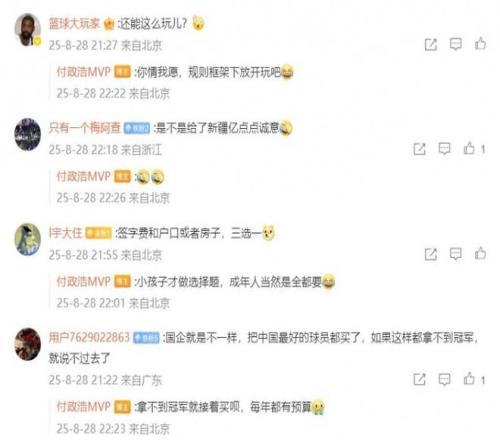Reply to the 国企就是不一样 comment
Image resolution: width=500 pixels, height=440 pixels.
click(x=444, y=379)
